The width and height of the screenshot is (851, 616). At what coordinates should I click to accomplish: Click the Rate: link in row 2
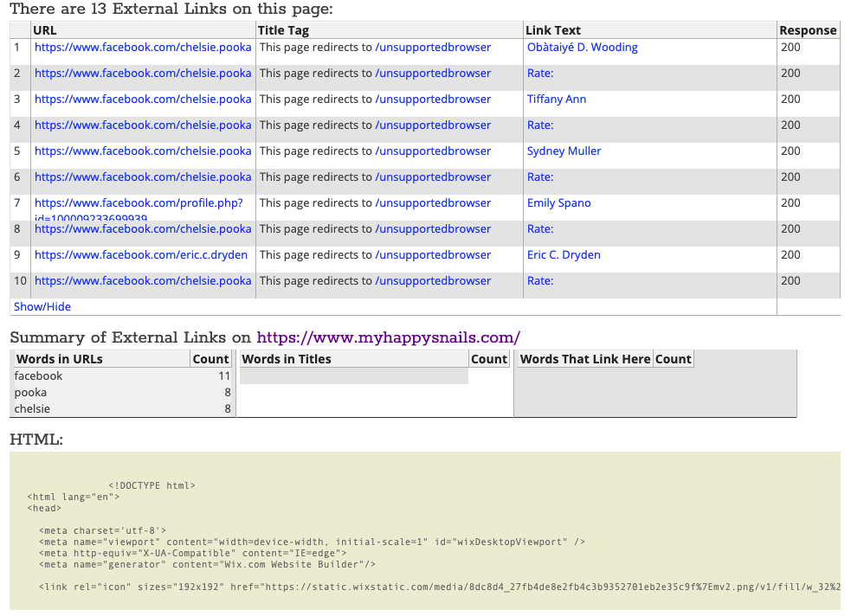coord(540,74)
